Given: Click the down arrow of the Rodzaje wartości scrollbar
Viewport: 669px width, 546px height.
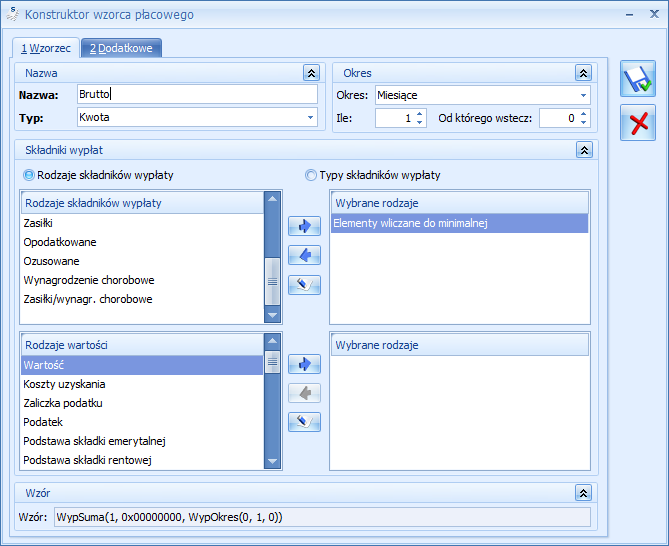Looking at the screenshot, I should 272,461.
